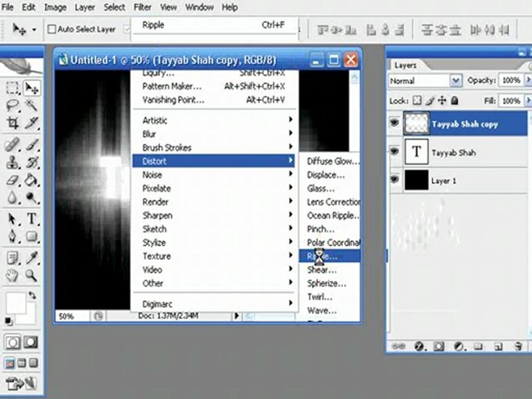Hide the Tayyab Shah text layer
The height and width of the screenshot is (399, 532).
394,151
